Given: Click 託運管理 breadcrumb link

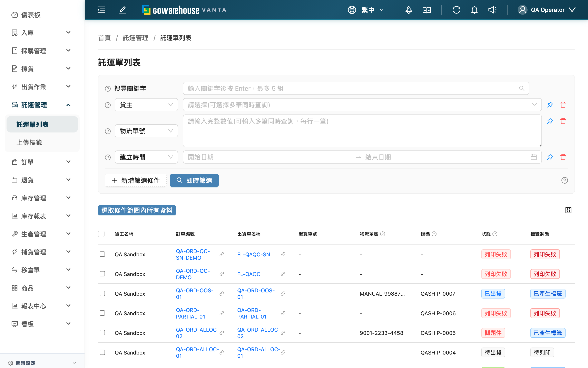Looking at the screenshot, I should 135,38.
